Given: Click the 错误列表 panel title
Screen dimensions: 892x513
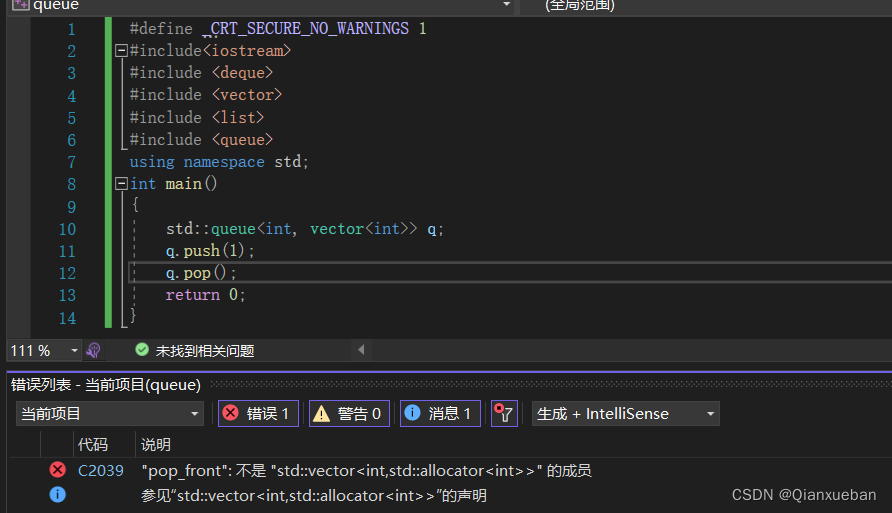Looking at the screenshot, I should coord(106,385).
